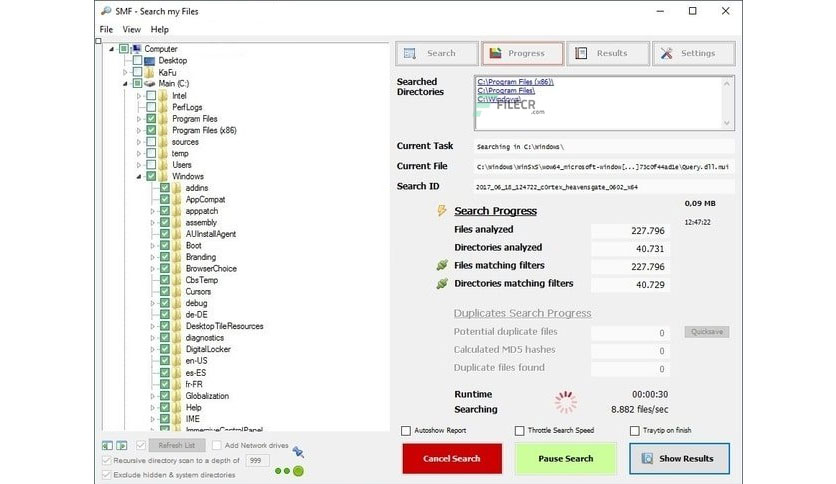Screen dimensions: 836x484
Task: Expand the Intel folder node
Action: click(139, 96)
